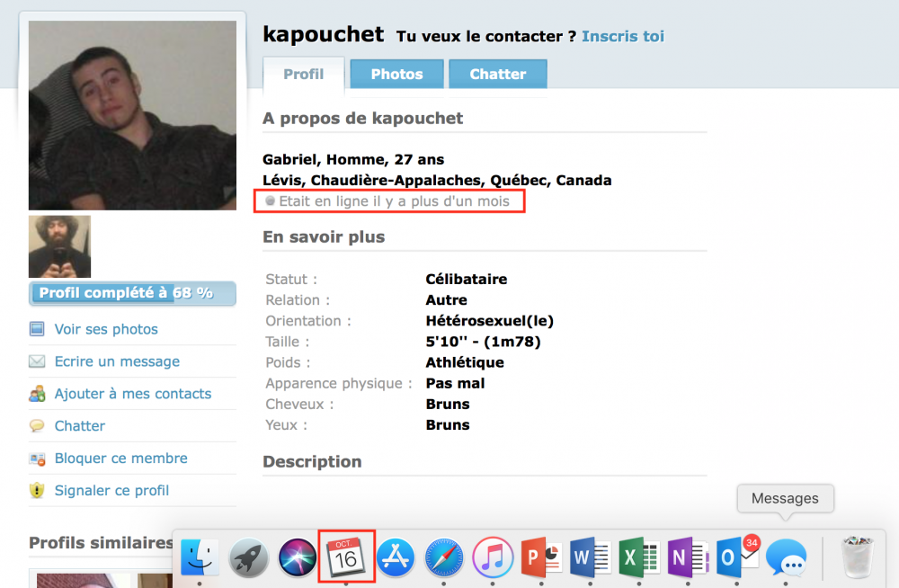Click Bloquer ce membre link
899x588 pixels.
(x=121, y=459)
